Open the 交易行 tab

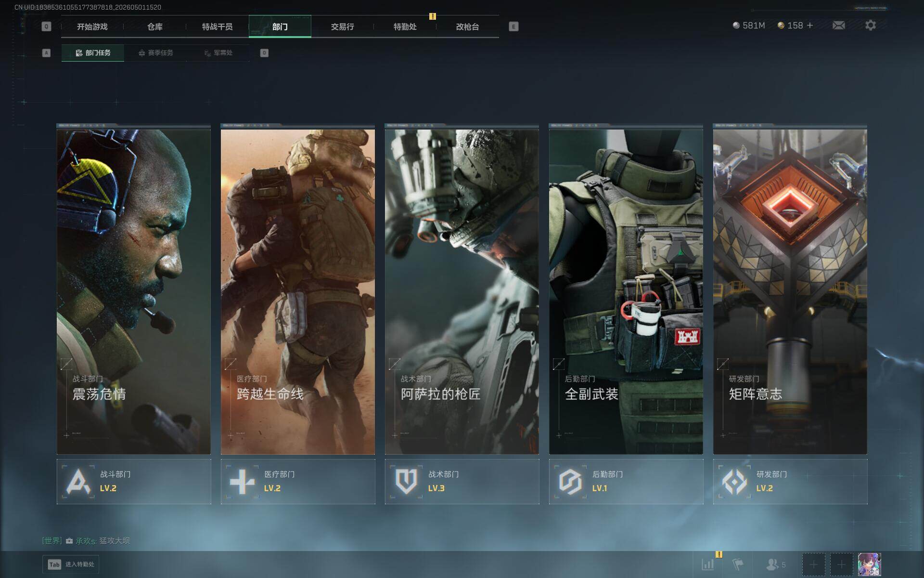(x=343, y=26)
